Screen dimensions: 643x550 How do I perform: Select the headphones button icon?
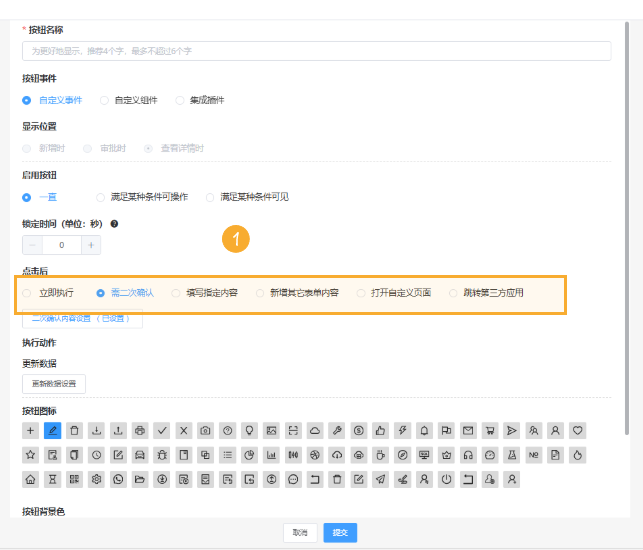[x=468, y=455]
